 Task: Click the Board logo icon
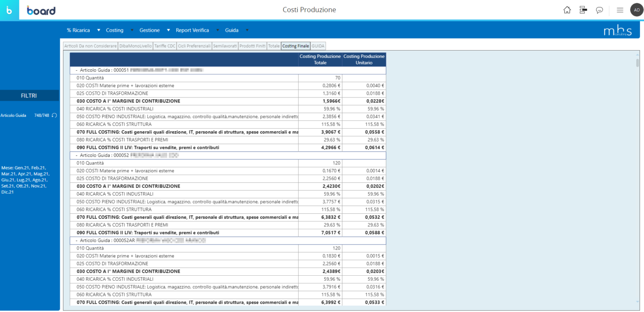(9, 10)
